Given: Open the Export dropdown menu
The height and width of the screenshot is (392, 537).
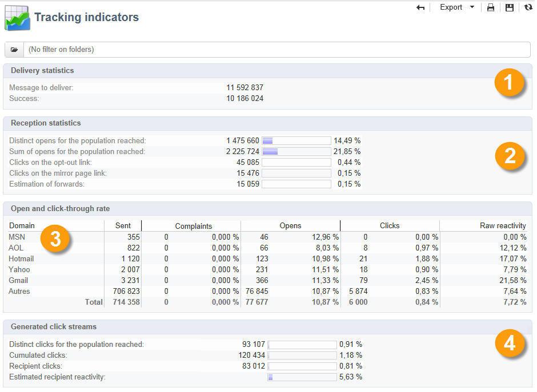Looking at the screenshot, I should 456,7.
